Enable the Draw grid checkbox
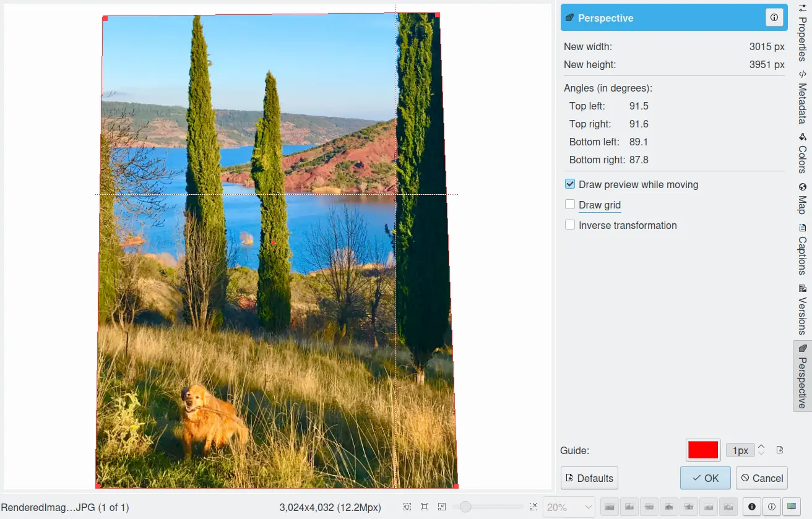The width and height of the screenshot is (812, 519). pos(570,205)
